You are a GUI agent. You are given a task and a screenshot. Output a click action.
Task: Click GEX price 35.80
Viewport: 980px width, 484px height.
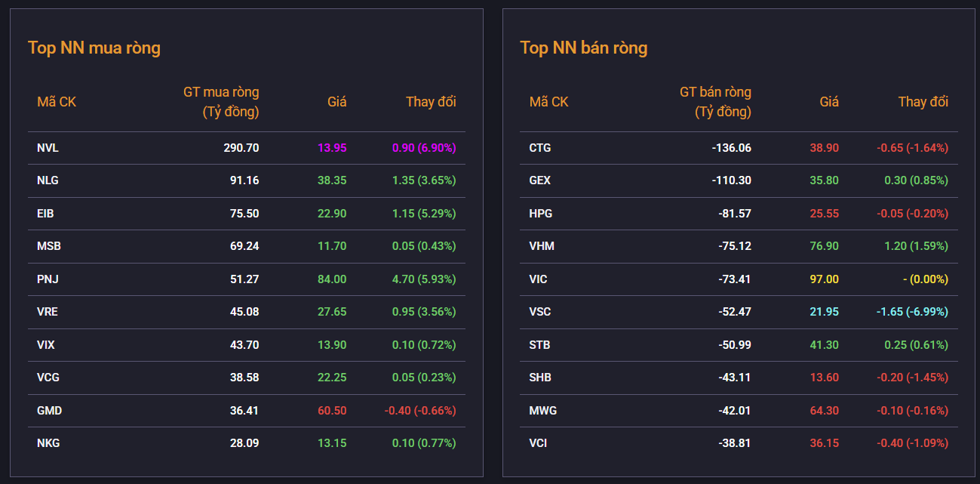825,180
